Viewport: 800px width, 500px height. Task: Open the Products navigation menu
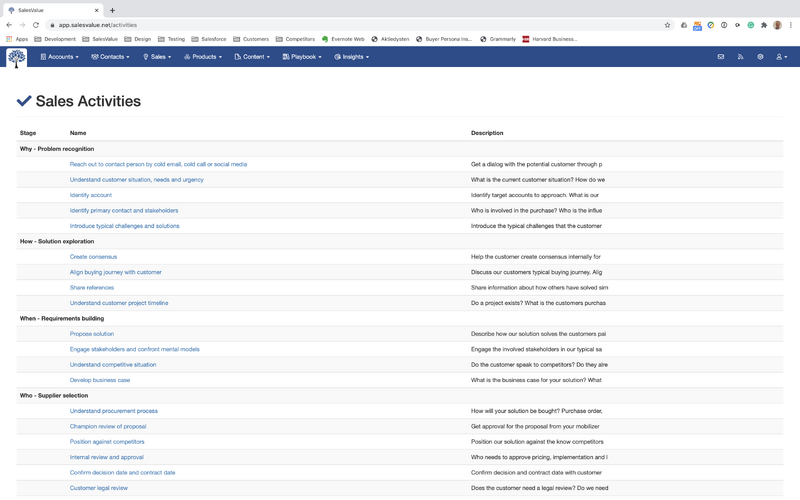(x=204, y=57)
